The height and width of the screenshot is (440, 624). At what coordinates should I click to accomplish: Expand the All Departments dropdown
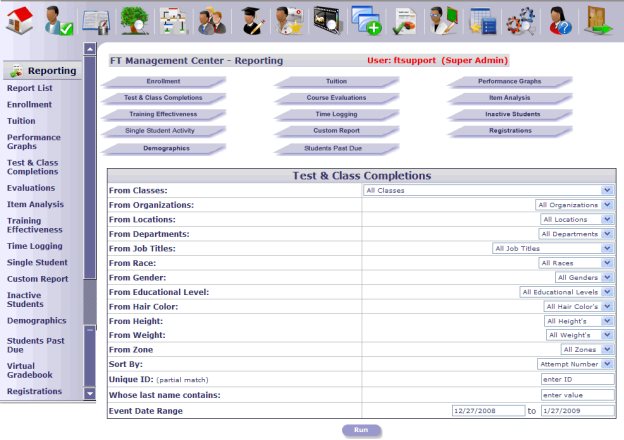[576, 234]
